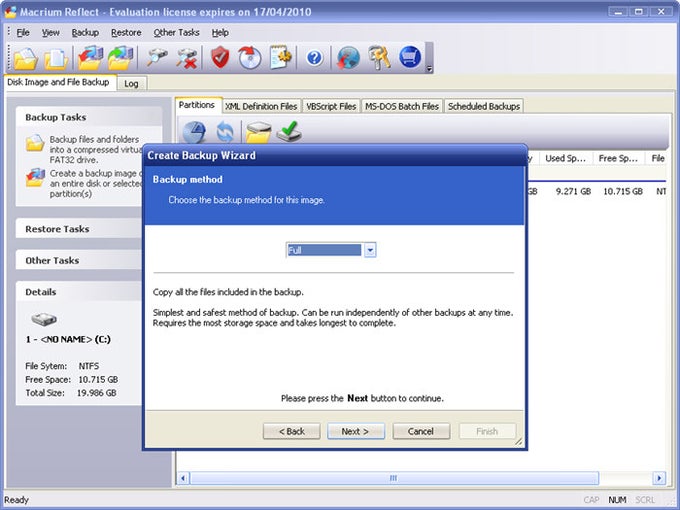680x510 pixels.
Task: Click the red shield verify icon
Action: tap(220, 57)
